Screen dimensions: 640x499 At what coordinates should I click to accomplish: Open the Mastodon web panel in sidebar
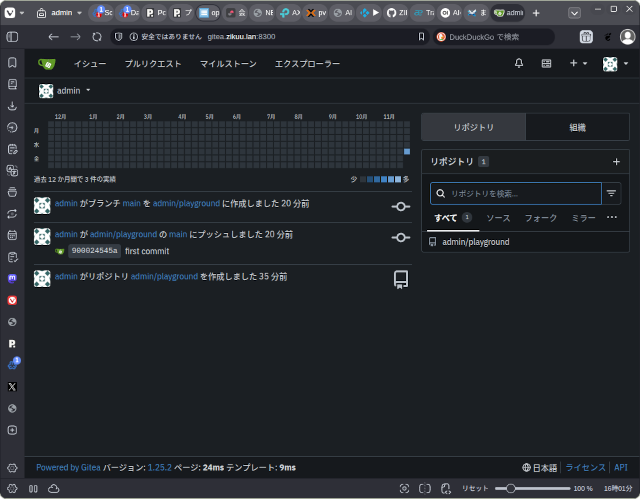click(12, 277)
